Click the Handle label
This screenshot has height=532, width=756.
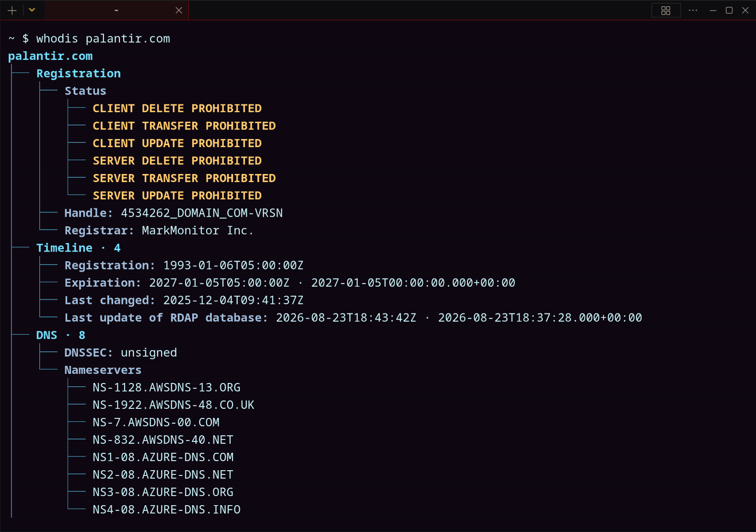pyautogui.click(x=89, y=213)
